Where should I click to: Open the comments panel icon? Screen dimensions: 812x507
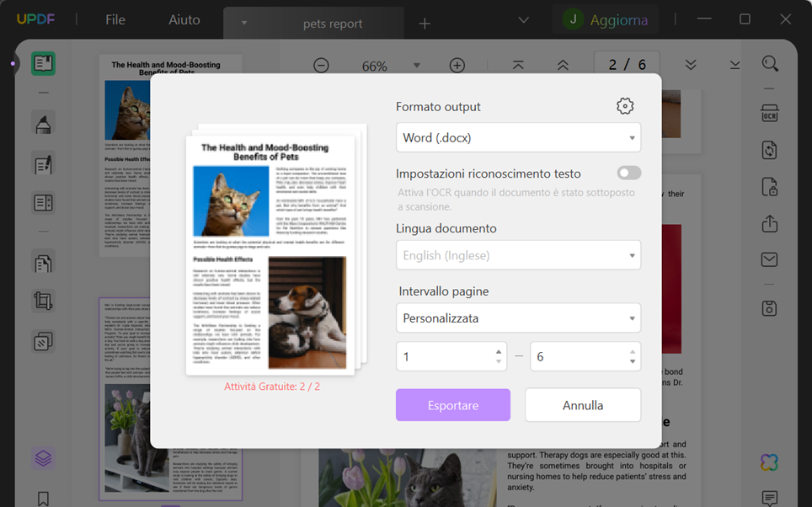tap(770, 498)
